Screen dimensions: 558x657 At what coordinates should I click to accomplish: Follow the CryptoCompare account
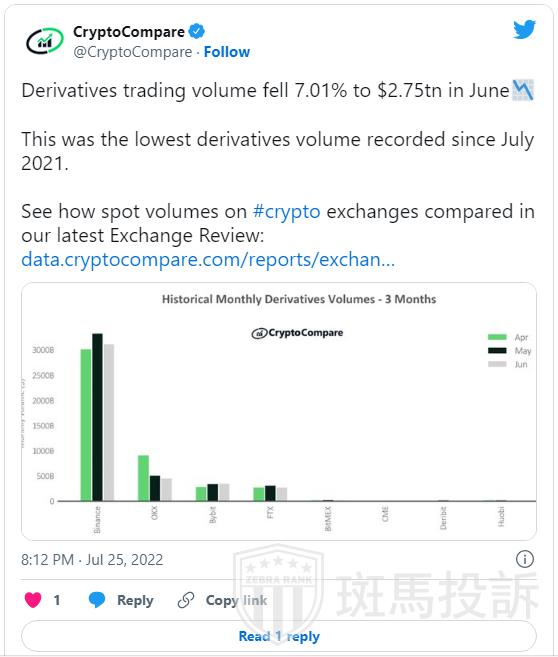pos(227,52)
